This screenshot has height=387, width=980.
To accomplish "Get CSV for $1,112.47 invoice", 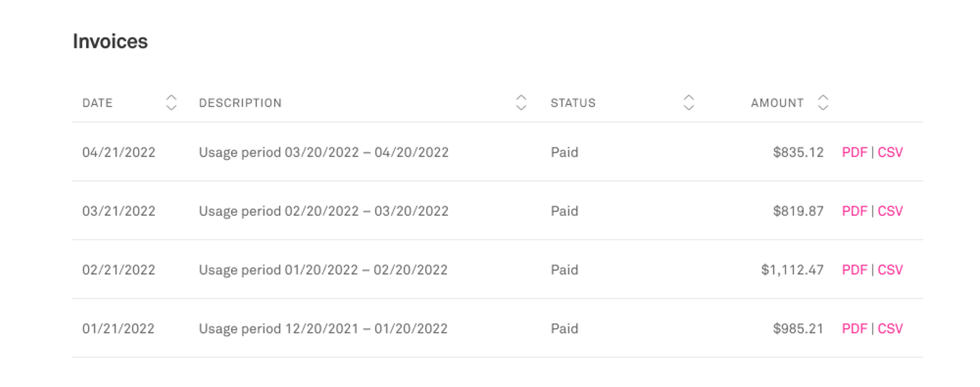I will pos(890,270).
